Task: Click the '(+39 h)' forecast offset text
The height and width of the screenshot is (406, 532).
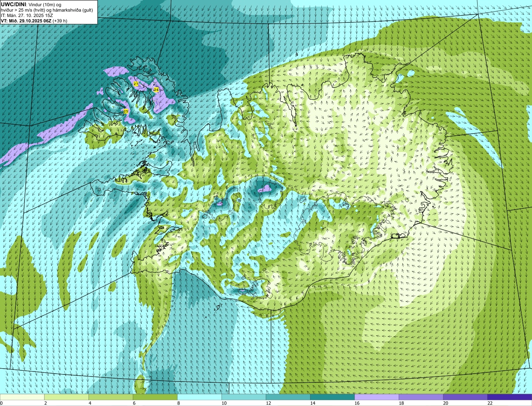Action: click(60, 20)
